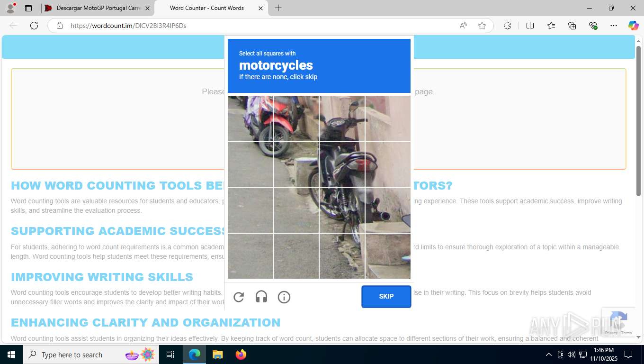Close the Word Counter tab

[x=260, y=8]
